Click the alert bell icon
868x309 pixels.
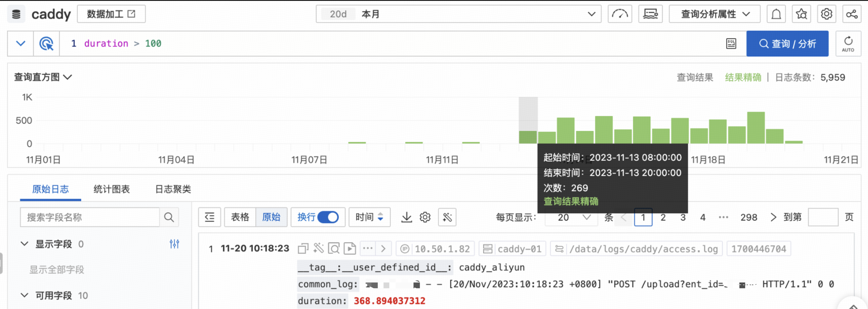pos(776,14)
